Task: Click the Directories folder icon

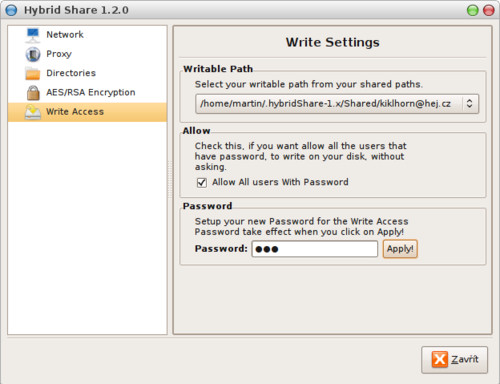Action: click(33, 73)
